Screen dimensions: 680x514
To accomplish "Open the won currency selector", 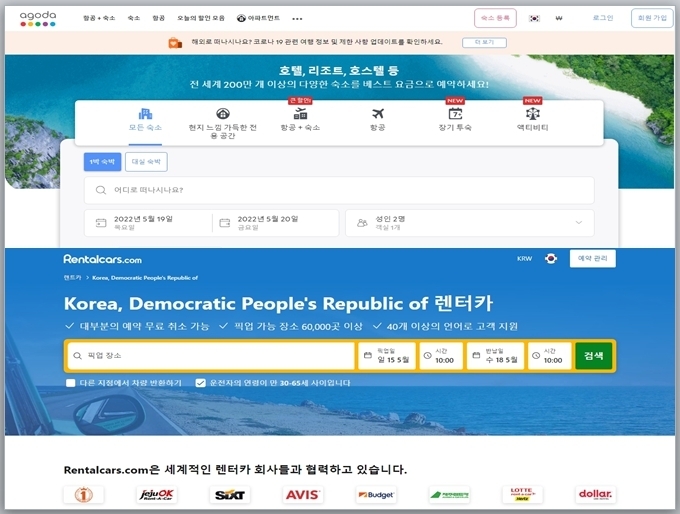I will 559,18.
